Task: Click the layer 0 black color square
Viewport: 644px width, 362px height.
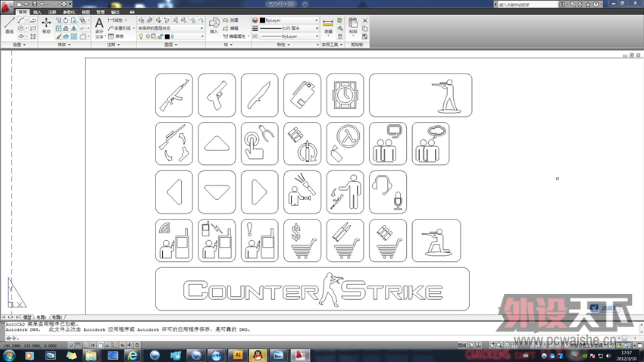Action: click(x=167, y=36)
